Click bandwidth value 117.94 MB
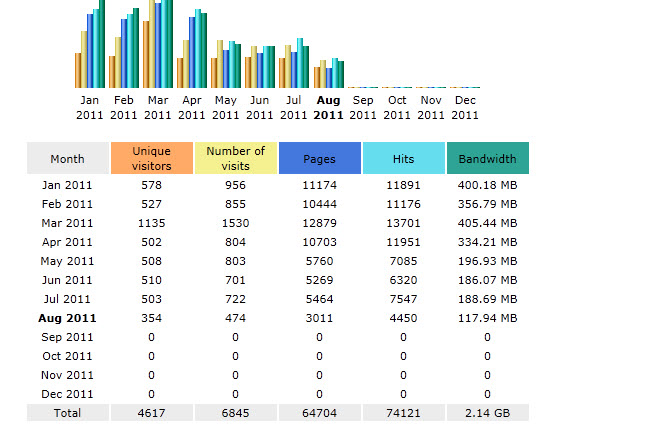Viewport: 647px width, 438px height. (x=488, y=318)
